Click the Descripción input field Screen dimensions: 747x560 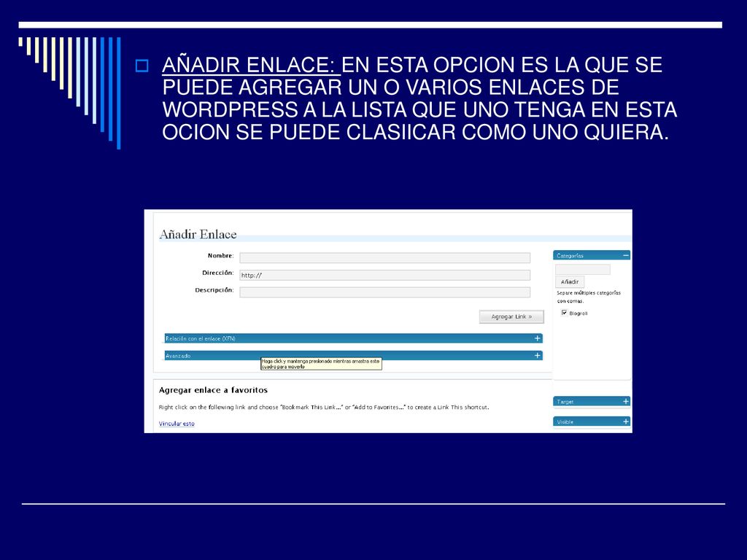pyautogui.click(x=384, y=292)
